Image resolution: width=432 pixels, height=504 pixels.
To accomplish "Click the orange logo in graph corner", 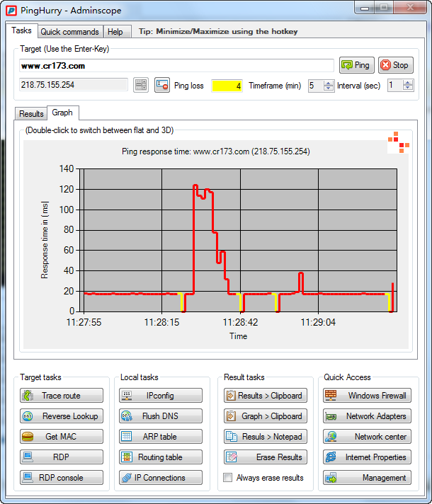I will pos(399,142).
